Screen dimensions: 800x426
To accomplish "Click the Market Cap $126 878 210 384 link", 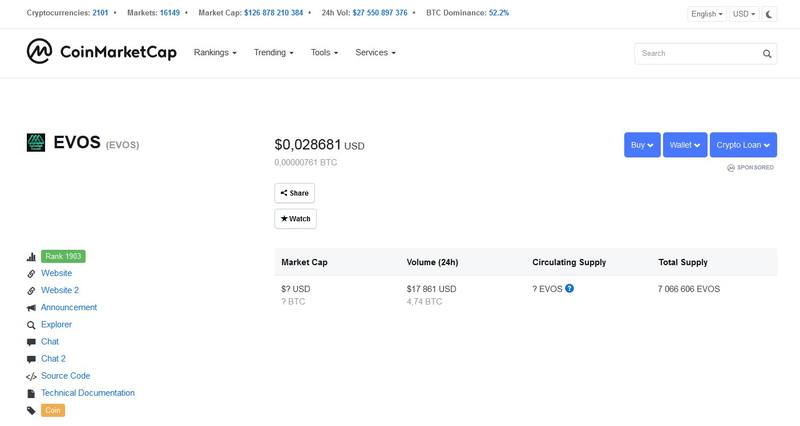I will point(273,13).
